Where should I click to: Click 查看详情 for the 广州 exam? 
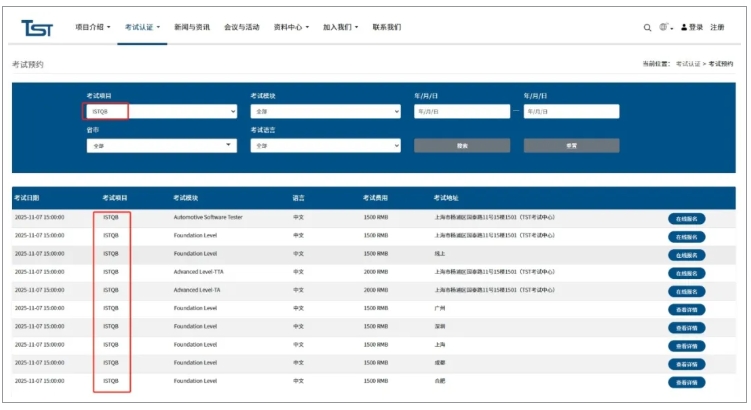686,309
